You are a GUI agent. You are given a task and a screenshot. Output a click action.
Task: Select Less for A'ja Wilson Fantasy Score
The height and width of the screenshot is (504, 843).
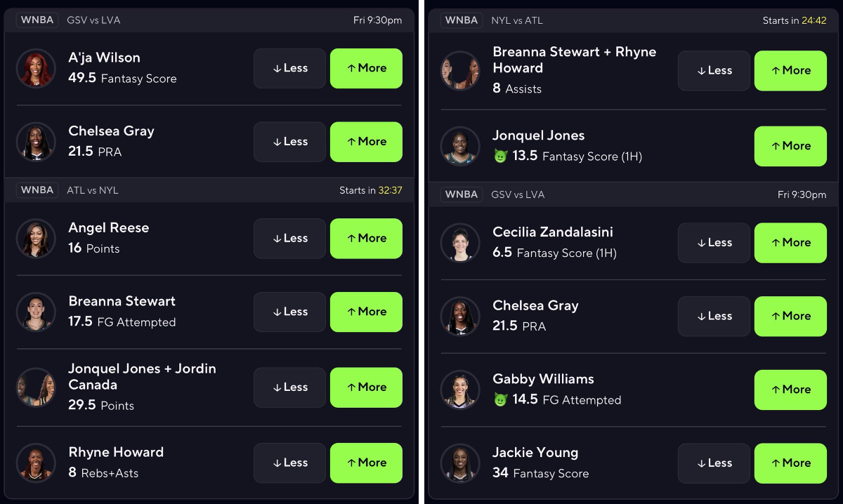pos(289,68)
